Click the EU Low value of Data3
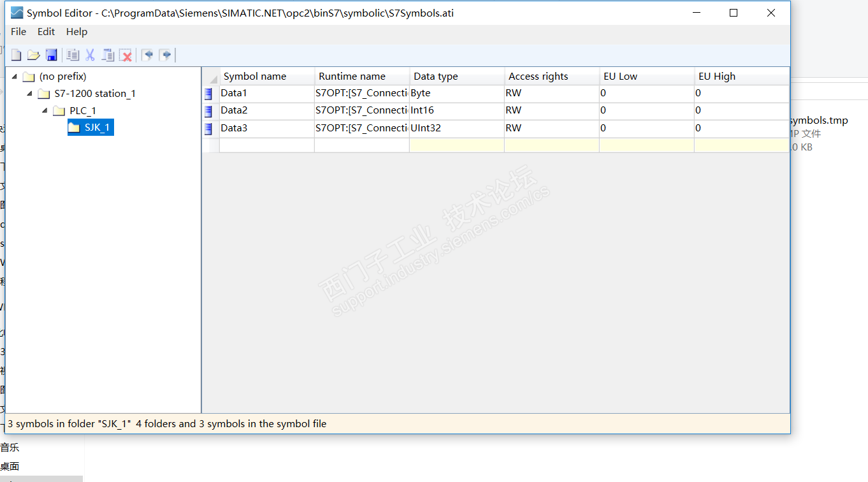This screenshot has height=482, width=868. click(x=647, y=129)
